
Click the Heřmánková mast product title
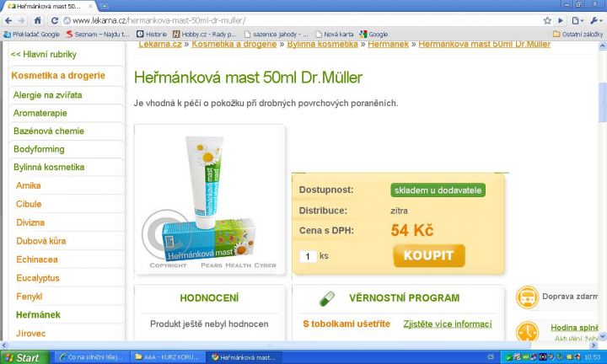point(248,78)
